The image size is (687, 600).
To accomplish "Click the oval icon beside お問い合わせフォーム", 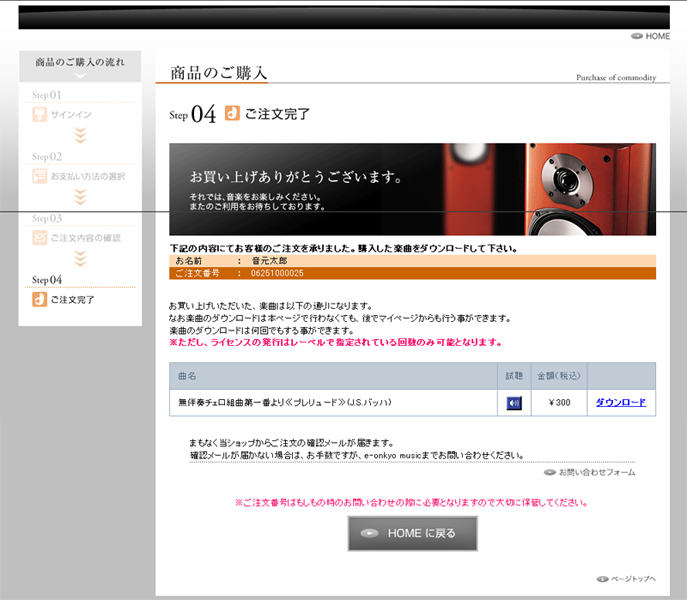I will tap(550, 472).
